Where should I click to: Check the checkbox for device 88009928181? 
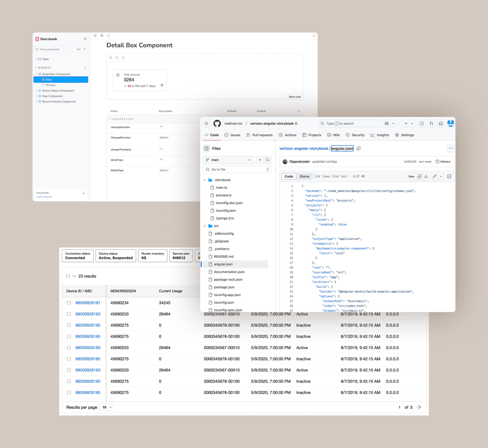click(x=69, y=303)
